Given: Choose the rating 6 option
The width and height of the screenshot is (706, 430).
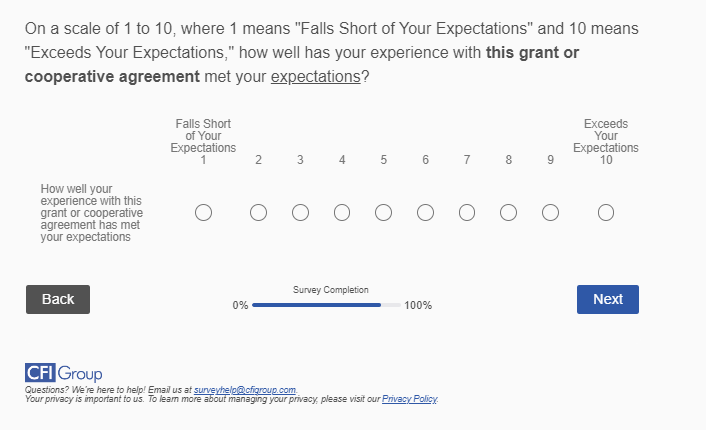Looking at the screenshot, I should [x=425, y=212].
